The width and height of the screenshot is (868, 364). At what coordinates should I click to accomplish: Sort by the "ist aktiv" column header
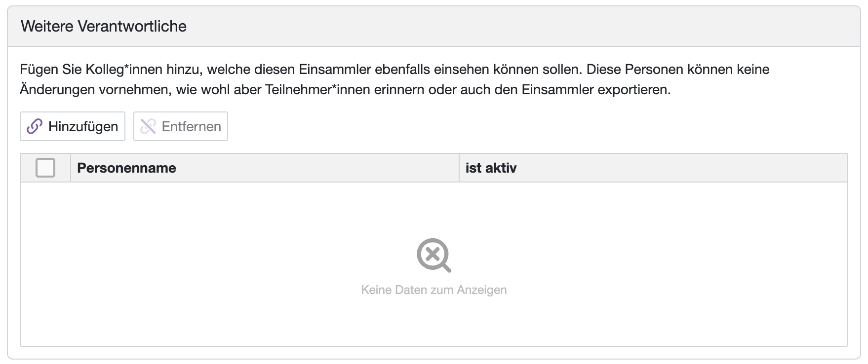click(x=491, y=168)
